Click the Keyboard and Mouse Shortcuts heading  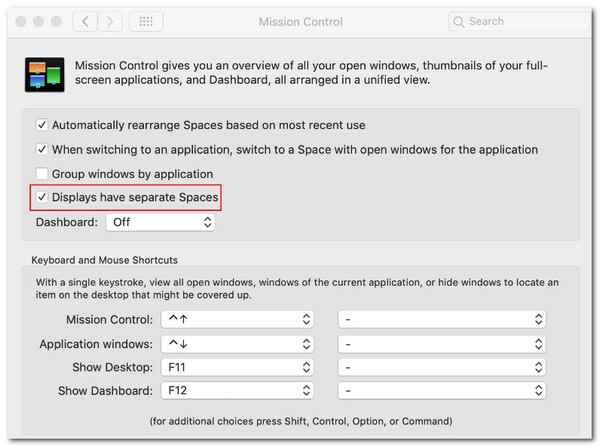[x=104, y=260]
